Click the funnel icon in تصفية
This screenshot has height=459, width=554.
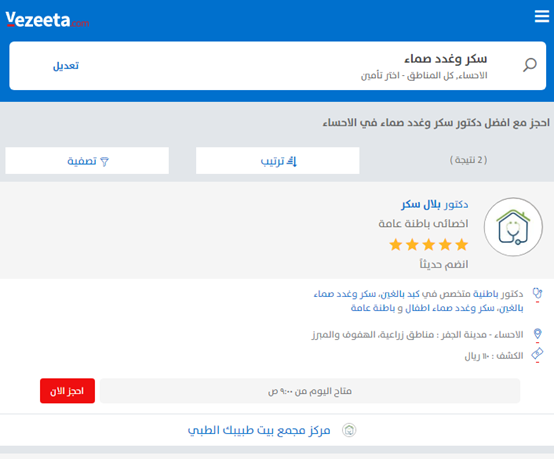(x=105, y=161)
